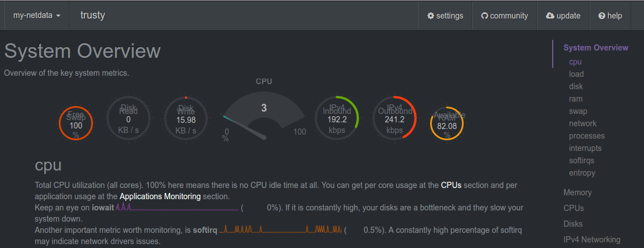This screenshot has width=644, height=248.
Task: Go to swap in sidebar navigation
Action: click(x=578, y=111)
